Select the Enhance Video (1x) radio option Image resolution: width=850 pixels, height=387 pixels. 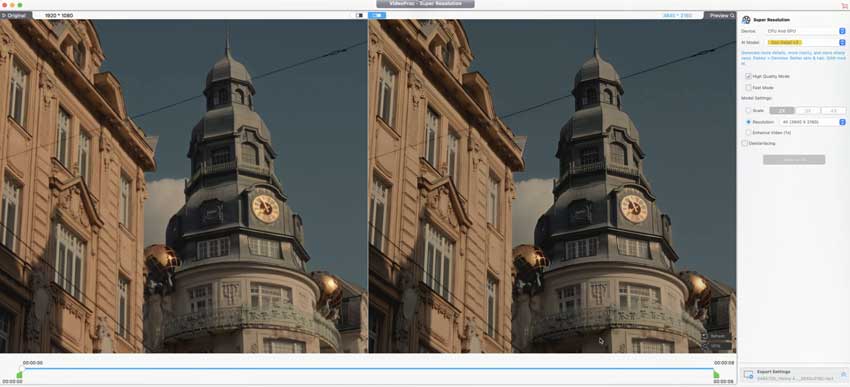pyautogui.click(x=748, y=132)
